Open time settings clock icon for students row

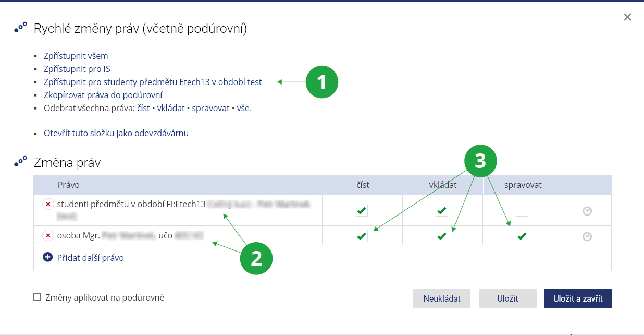587,211
